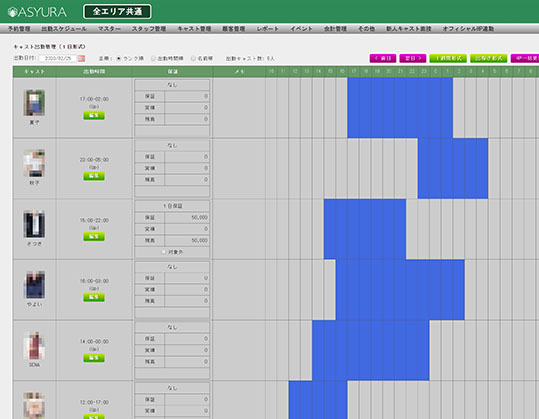Image resolution: width=539 pixels, height=419 pixels.
Task: Click the メモ column header
Action: point(239,71)
